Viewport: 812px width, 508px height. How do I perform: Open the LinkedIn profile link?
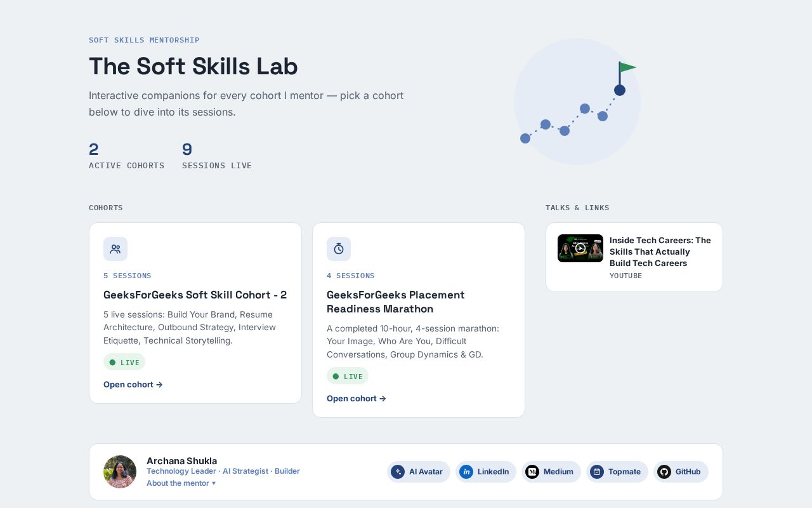tap(486, 472)
